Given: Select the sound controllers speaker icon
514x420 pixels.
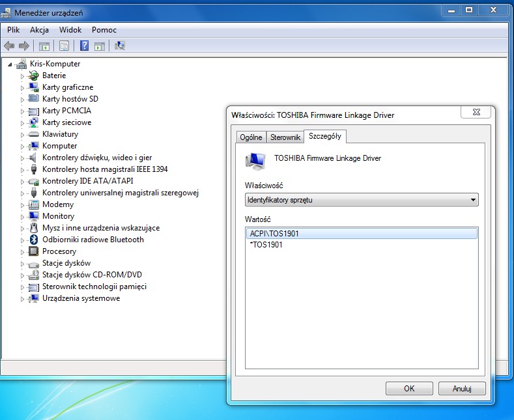Looking at the screenshot, I should coord(33,158).
